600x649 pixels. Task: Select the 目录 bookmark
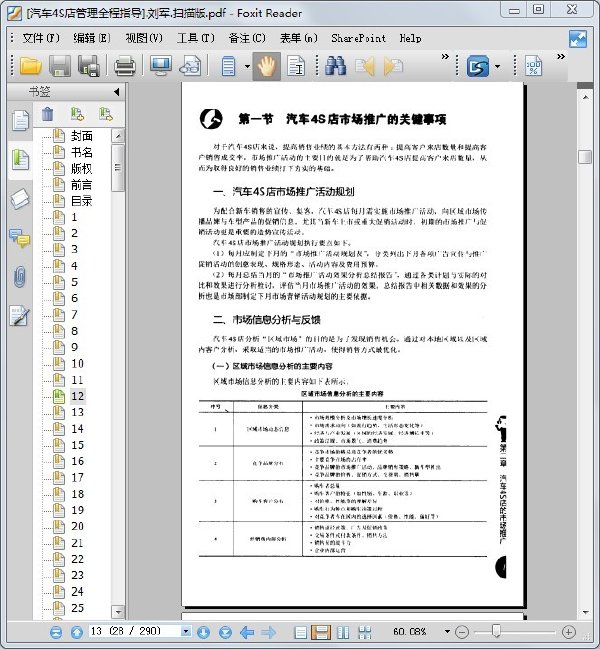click(82, 201)
